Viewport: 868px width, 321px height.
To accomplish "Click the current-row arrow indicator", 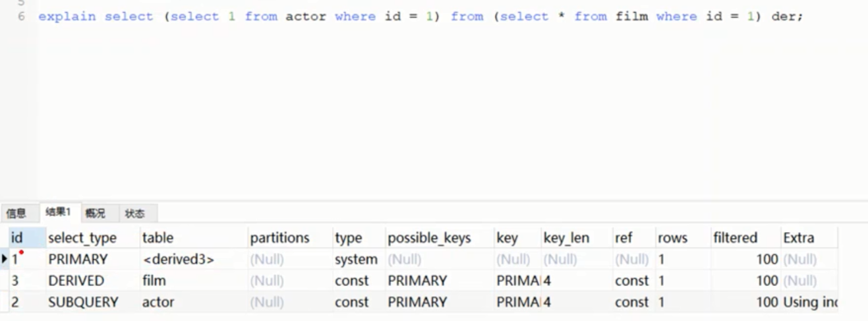I will point(5,260).
